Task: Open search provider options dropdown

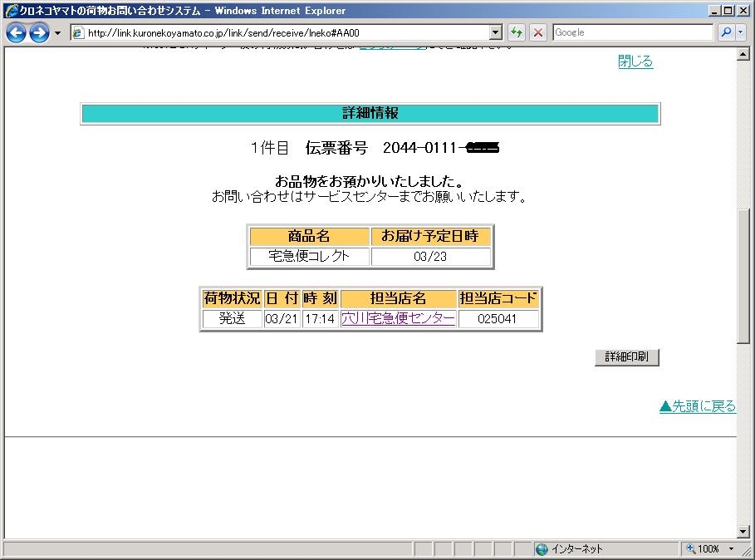Action: coord(741,32)
